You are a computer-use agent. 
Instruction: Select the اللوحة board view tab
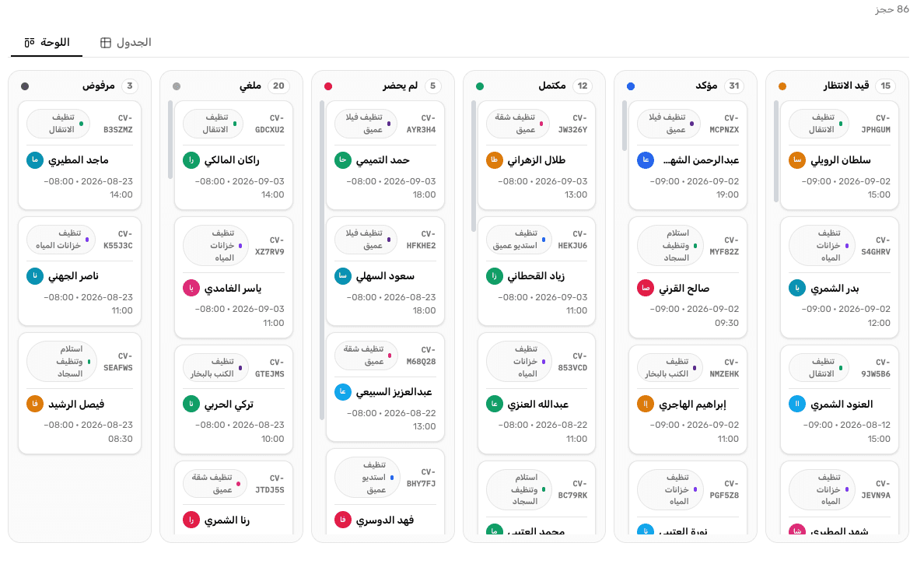pos(47,43)
